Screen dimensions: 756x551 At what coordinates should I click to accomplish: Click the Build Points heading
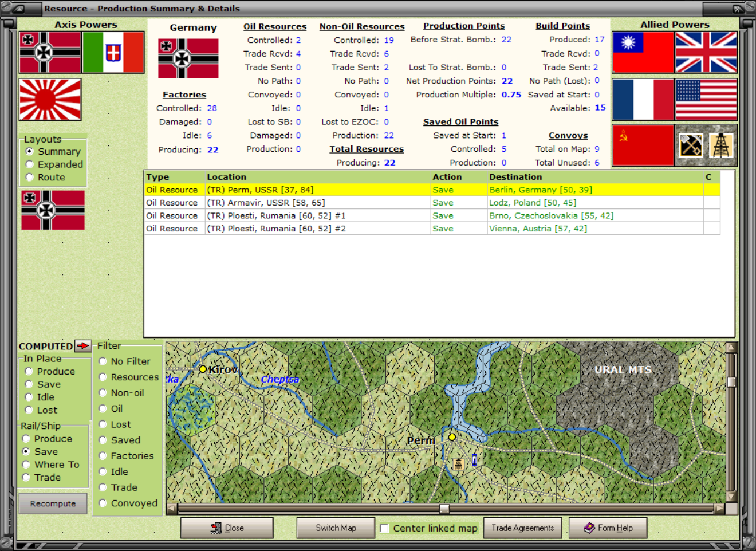click(x=562, y=26)
